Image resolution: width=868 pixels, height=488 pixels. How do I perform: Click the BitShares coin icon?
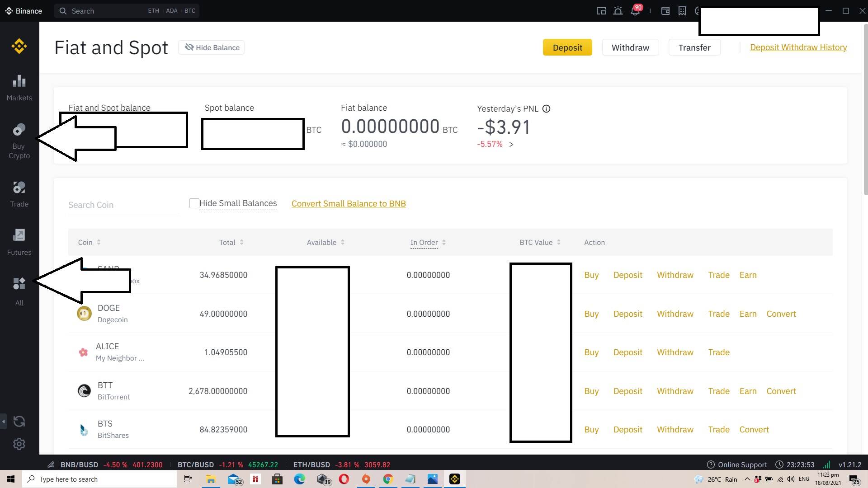coord(84,430)
